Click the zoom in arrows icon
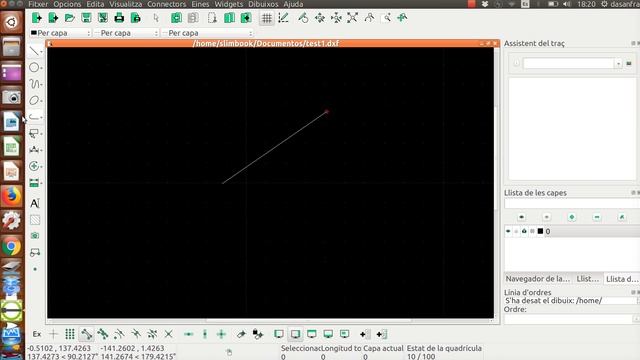The image size is (640, 360). pos(320,18)
